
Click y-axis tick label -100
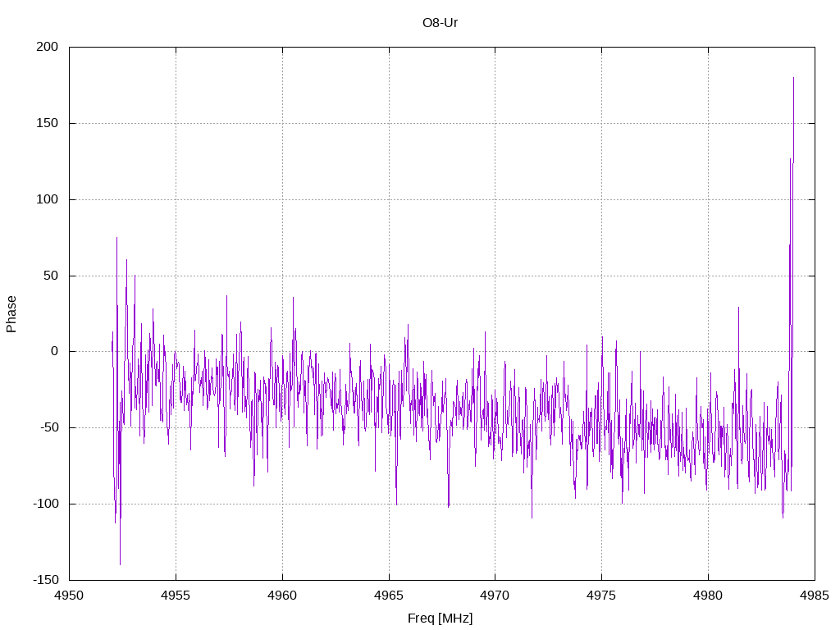(46, 504)
